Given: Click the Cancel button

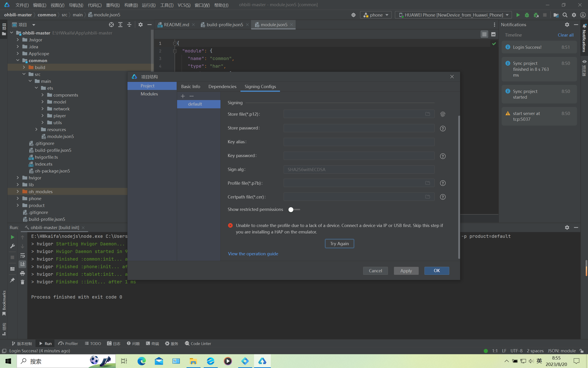Looking at the screenshot, I should point(375,271).
